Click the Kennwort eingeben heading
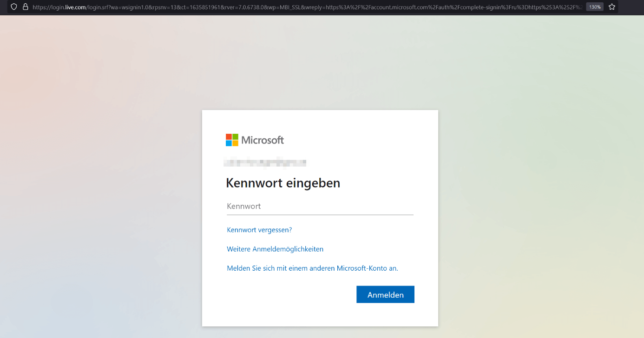The height and width of the screenshot is (338, 644). click(x=283, y=183)
